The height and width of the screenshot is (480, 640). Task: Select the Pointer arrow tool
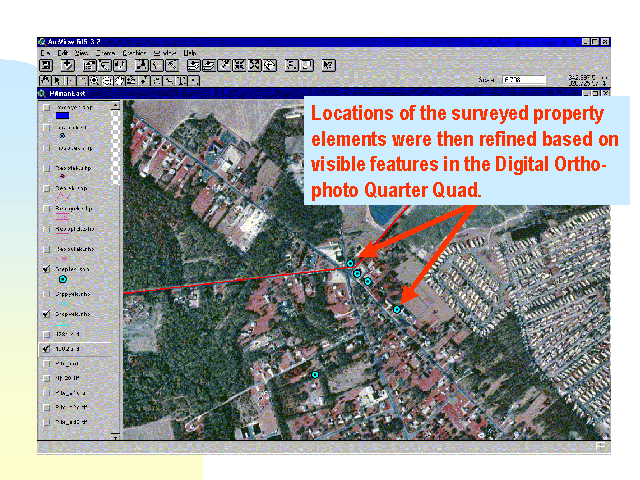click(x=58, y=80)
